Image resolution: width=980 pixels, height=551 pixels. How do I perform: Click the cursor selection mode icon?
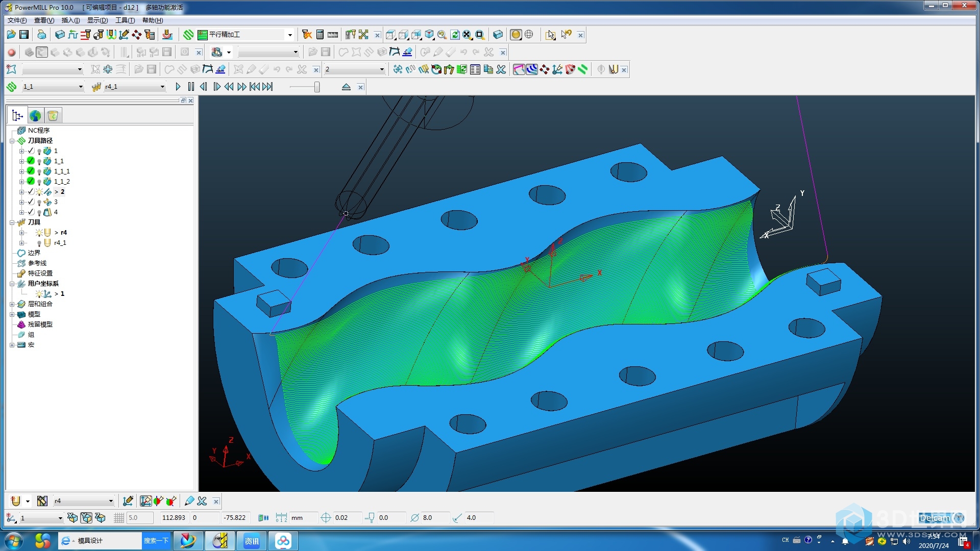(x=550, y=35)
